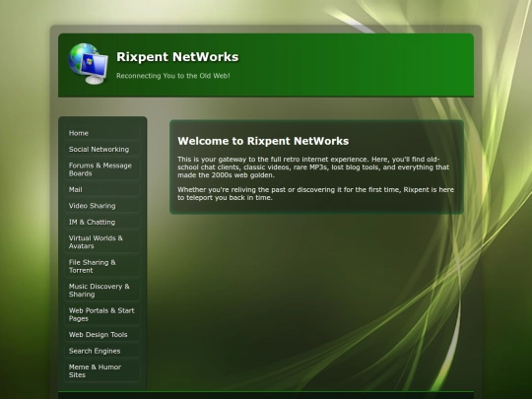Click the Rixpent NetWorks site title
532x399 pixels.
[x=177, y=57]
